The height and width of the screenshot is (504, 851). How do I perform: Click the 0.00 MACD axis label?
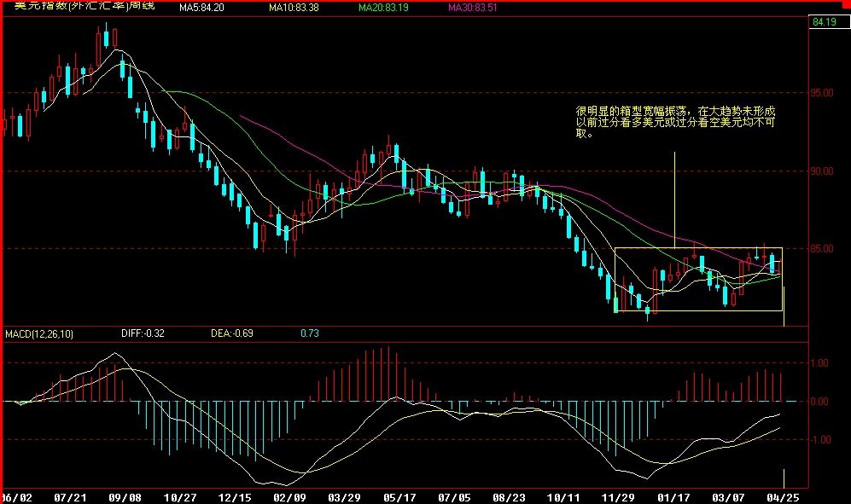pyautogui.click(x=819, y=402)
